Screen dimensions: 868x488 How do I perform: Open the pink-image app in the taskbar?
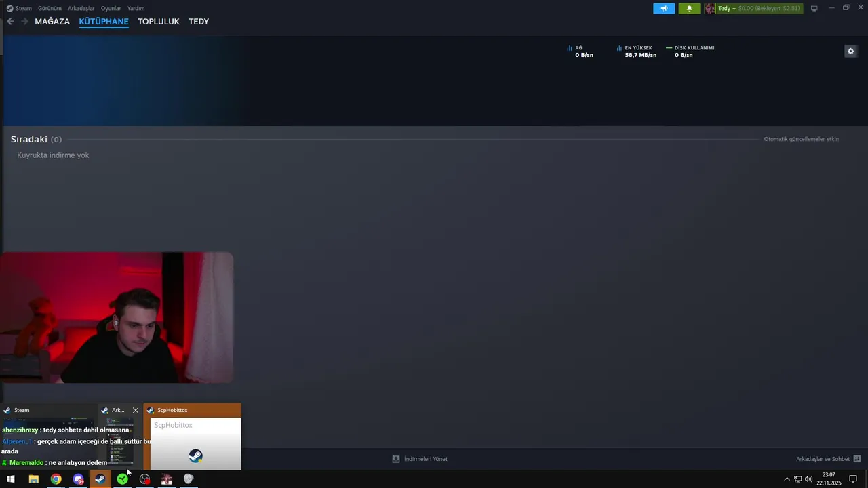pyautogui.click(x=167, y=479)
